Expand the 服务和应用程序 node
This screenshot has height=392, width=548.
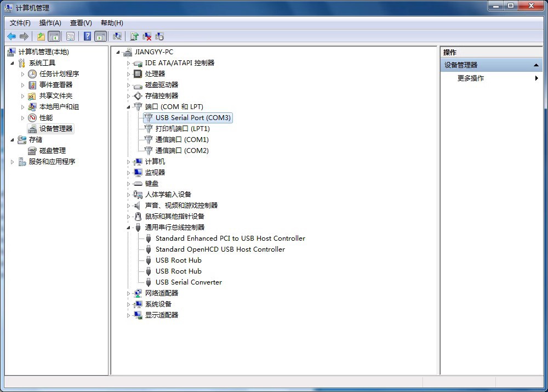click(x=12, y=162)
